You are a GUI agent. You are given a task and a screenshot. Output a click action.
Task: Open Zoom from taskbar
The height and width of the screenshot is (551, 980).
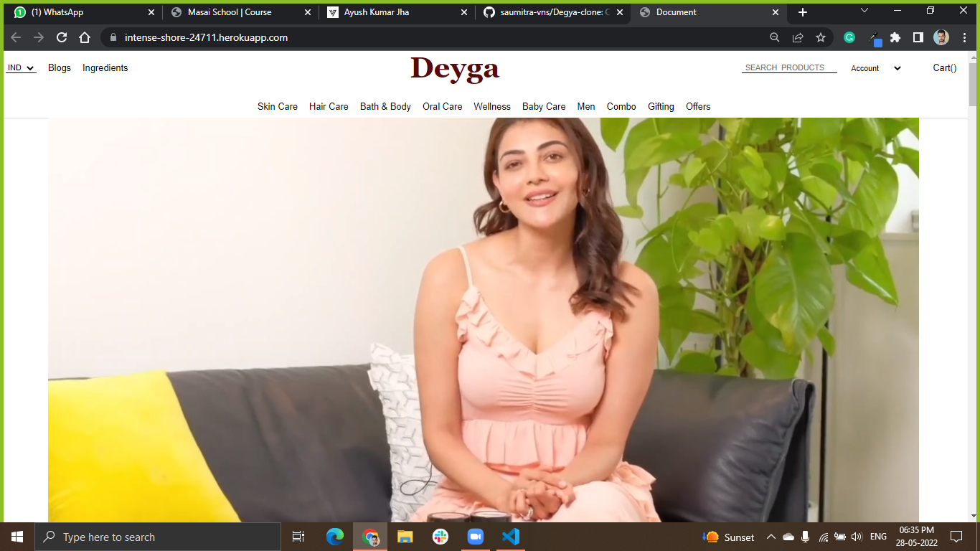(476, 537)
